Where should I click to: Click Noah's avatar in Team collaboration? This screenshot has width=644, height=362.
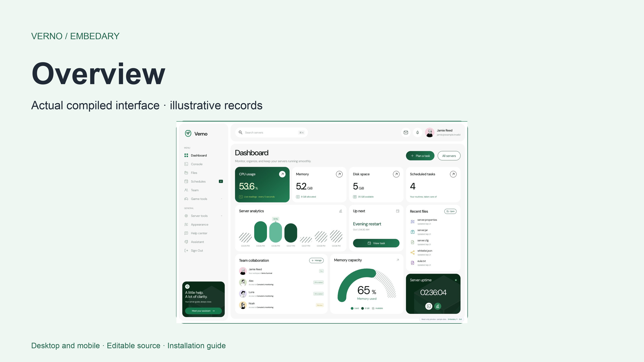tap(243, 305)
